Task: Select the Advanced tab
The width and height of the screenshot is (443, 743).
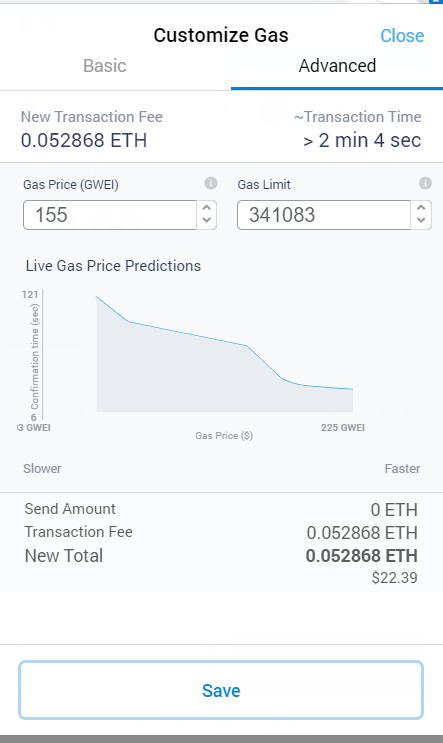Action: point(337,66)
